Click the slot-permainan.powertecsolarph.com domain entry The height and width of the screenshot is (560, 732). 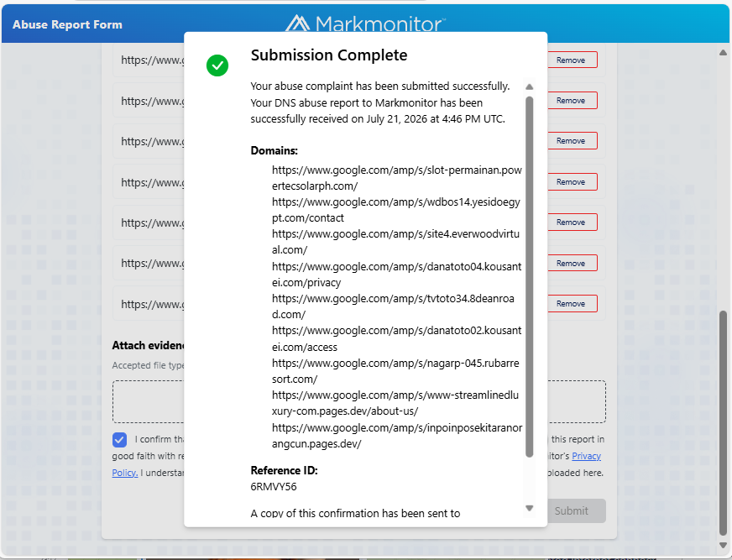pyautogui.click(x=397, y=178)
